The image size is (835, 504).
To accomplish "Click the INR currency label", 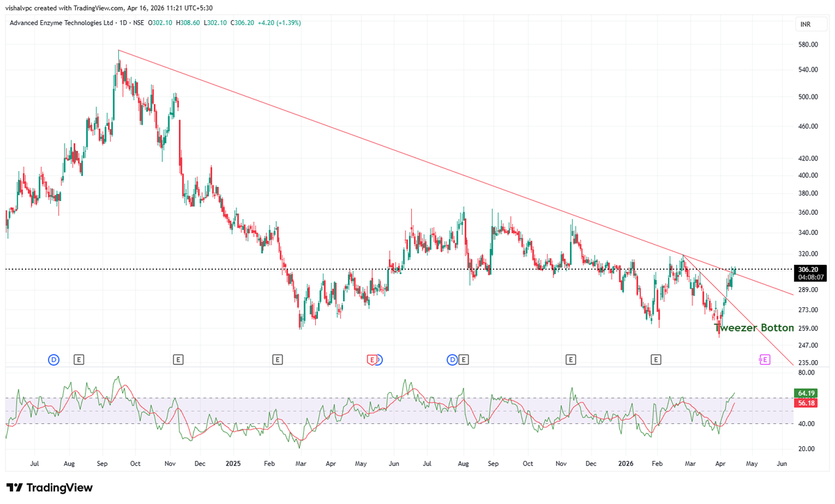I will (x=806, y=24).
